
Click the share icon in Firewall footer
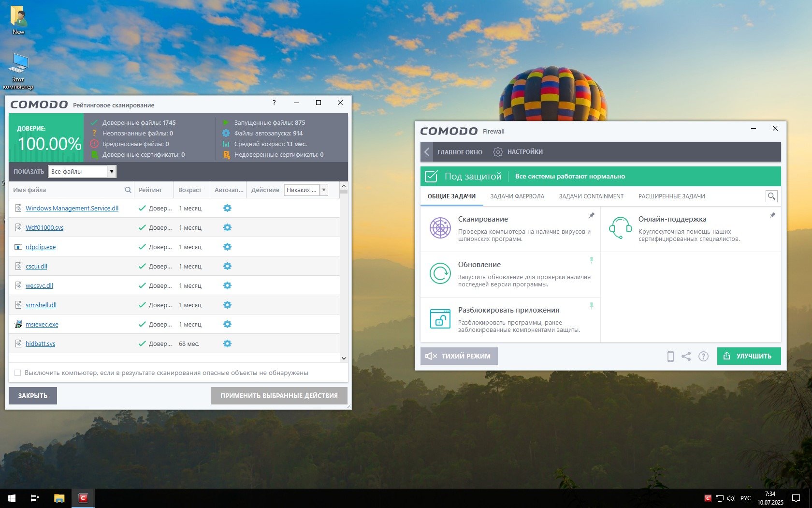pos(686,357)
